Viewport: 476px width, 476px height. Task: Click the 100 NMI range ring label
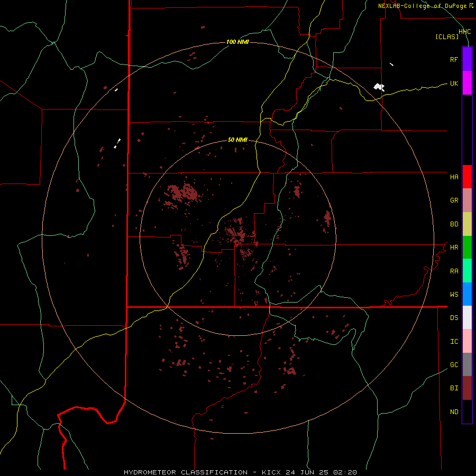click(237, 42)
